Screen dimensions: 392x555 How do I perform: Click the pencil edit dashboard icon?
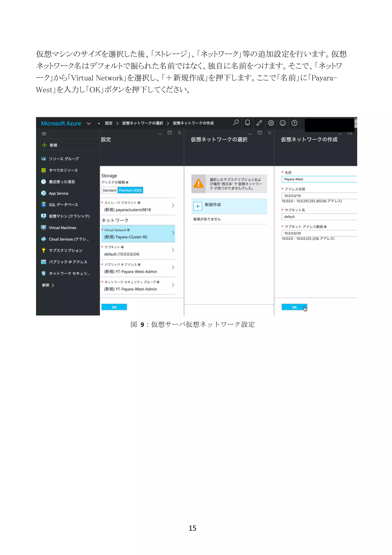(x=259, y=123)
